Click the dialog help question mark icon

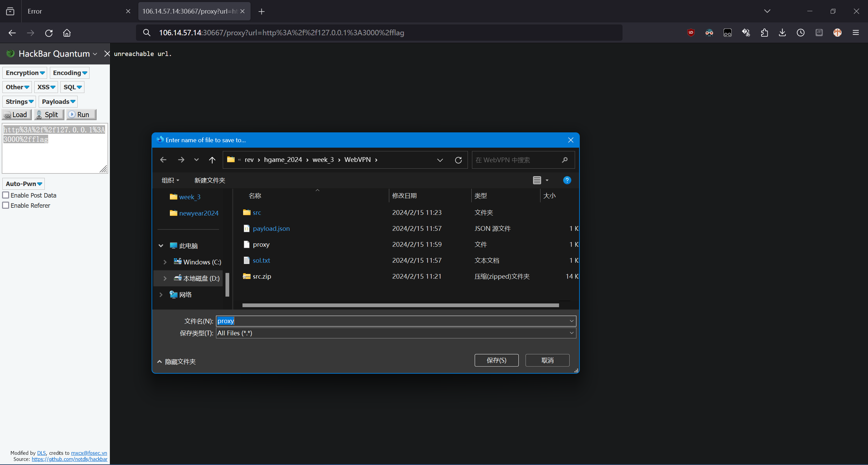tap(567, 180)
